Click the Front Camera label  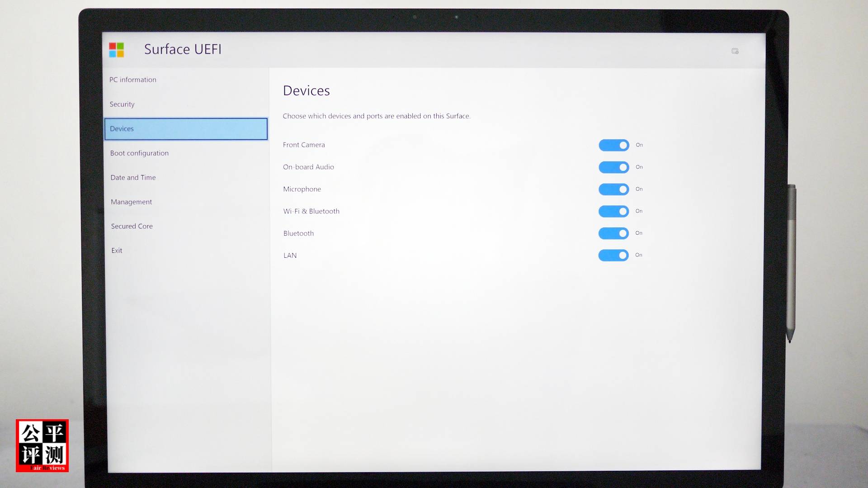click(304, 145)
